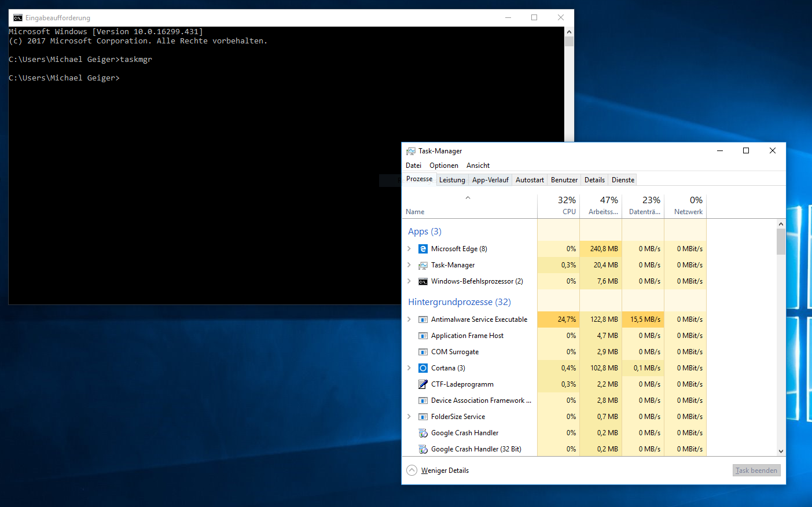Select the Prozesse tab
This screenshot has height=507, width=812.
[419, 179]
